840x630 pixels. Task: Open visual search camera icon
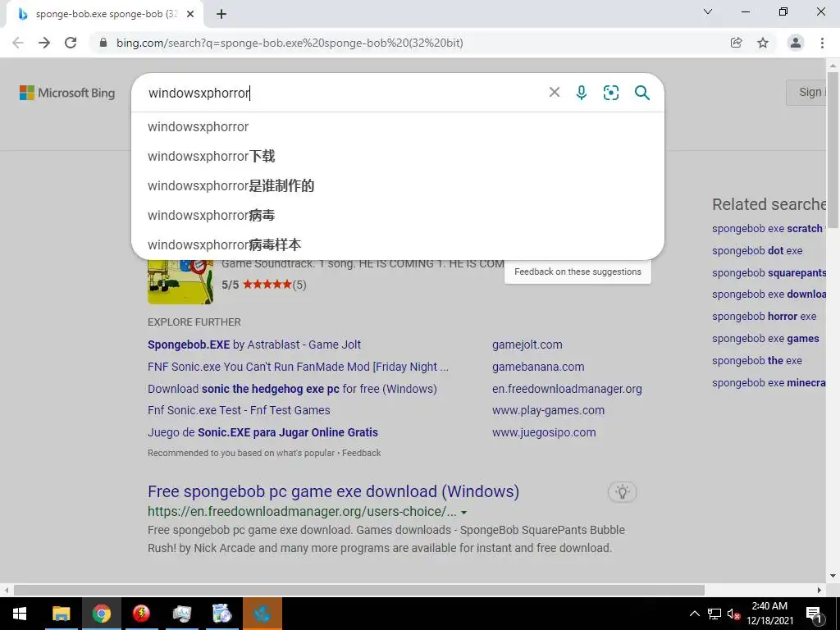tap(610, 93)
